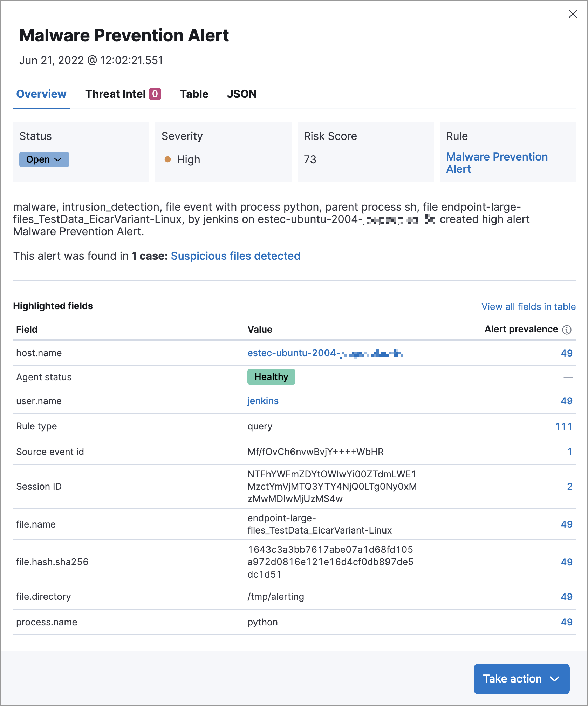Open the Status dropdown showing Open
Image resolution: width=588 pixels, height=706 pixels.
[44, 159]
